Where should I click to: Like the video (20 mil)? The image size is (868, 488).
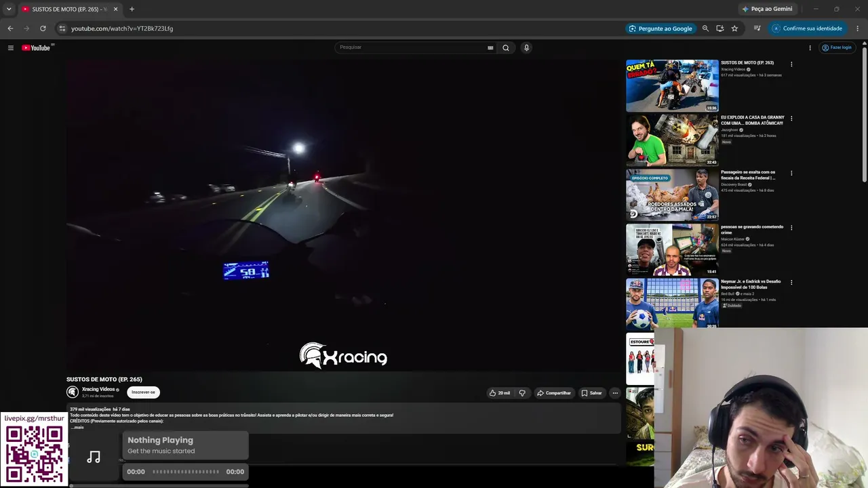point(500,393)
